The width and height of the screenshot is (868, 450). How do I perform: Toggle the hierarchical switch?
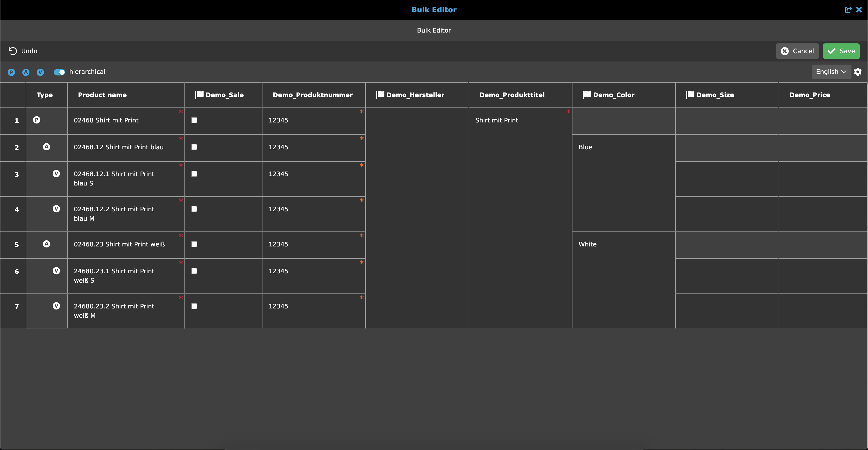(59, 72)
